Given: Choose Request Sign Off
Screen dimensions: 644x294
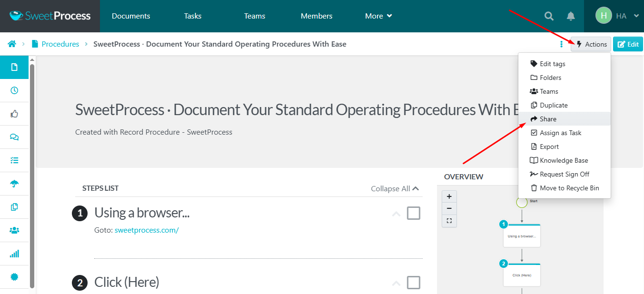Looking at the screenshot, I should pyautogui.click(x=565, y=174).
